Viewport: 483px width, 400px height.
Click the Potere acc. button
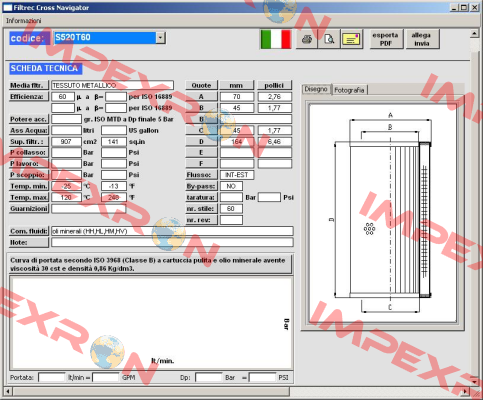29,119
